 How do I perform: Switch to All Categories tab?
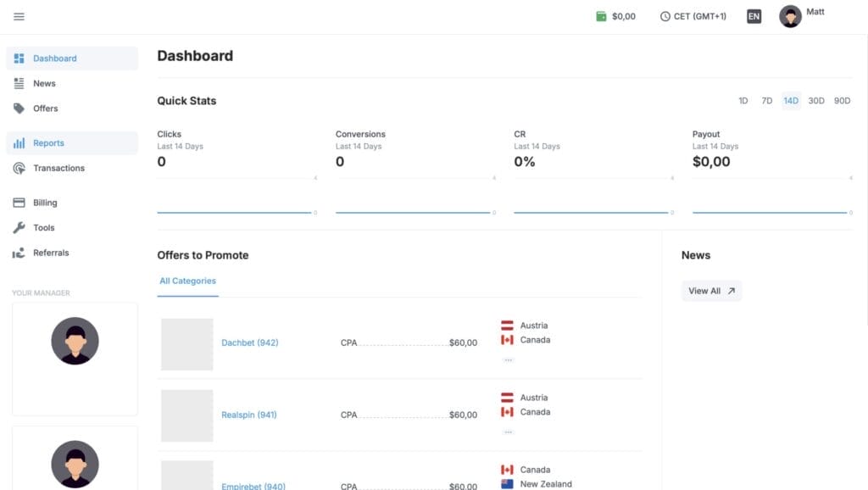tap(187, 281)
